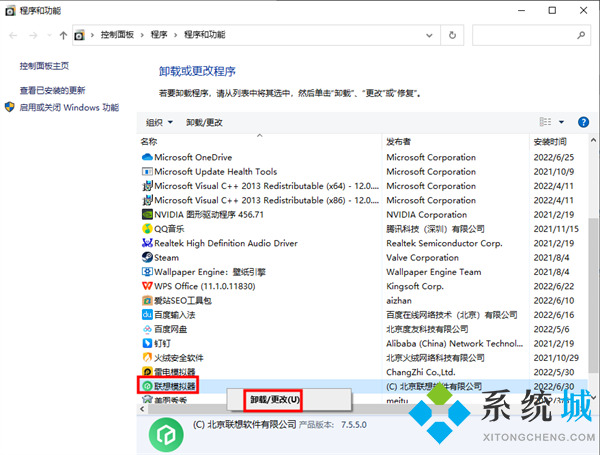
Task: Click horizontal scrollbar left arrow
Action: 142,409
